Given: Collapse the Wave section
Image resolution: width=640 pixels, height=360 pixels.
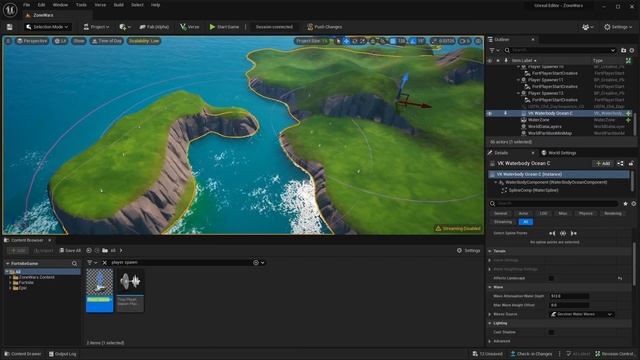Looking at the screenshot, I should click(490, 287).
